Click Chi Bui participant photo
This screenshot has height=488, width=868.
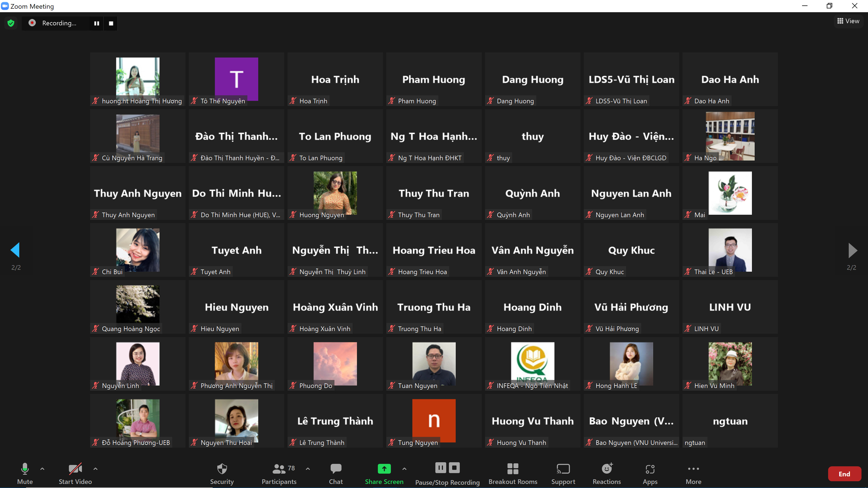coord(138,249)
